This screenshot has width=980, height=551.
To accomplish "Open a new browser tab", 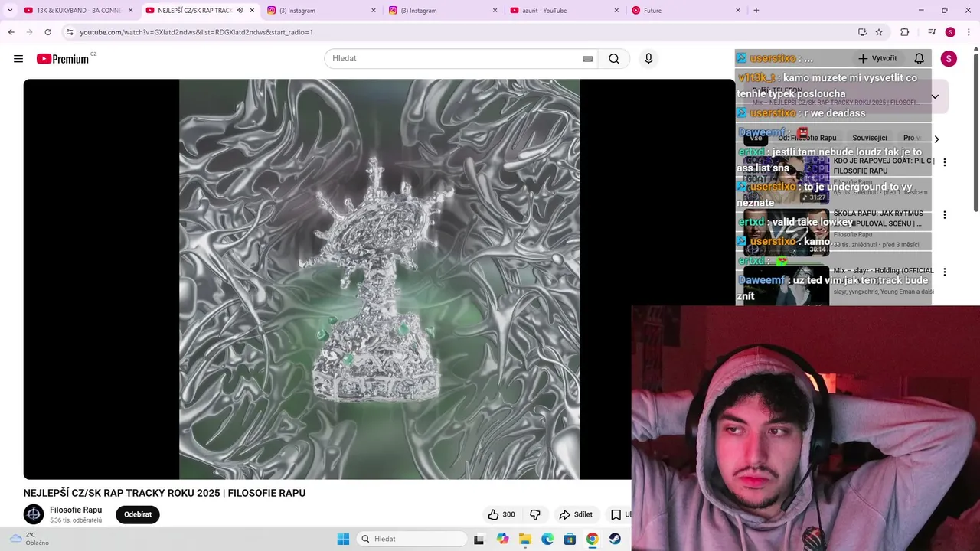I will point(756,11).
